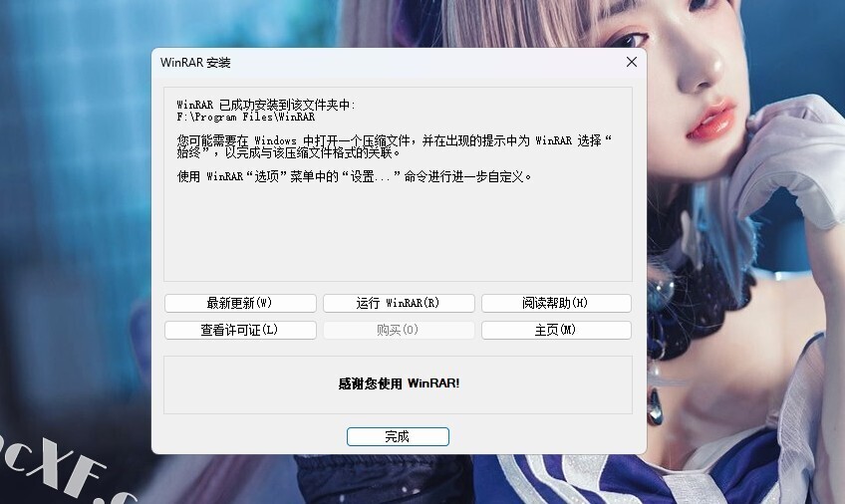Click the greyed-out 购买(O) button

[x=399, y=330]
